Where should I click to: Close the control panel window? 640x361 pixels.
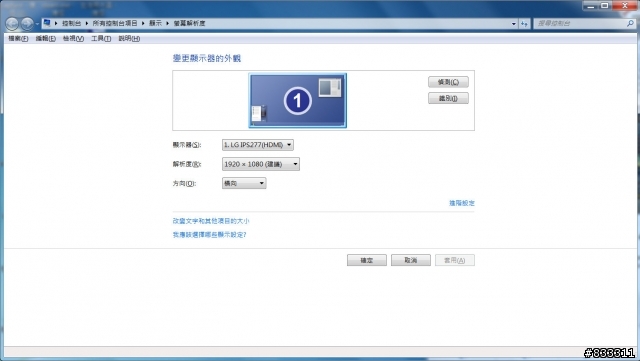(x=624, y=6)
